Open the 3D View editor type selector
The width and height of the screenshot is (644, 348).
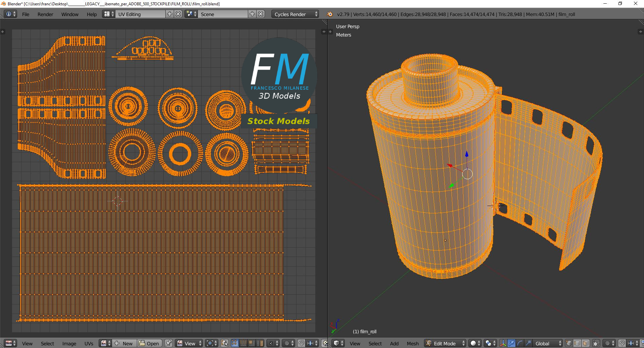pyautogui.click(x=338, y=343)
